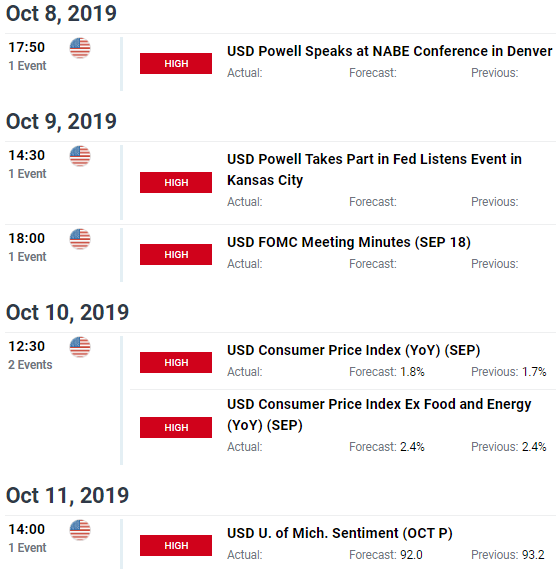Viewport: 556px width, 569px height.
Task: Click HIGH badge for CPI Ex Food and Energy
Action: [x=176, y=427]
